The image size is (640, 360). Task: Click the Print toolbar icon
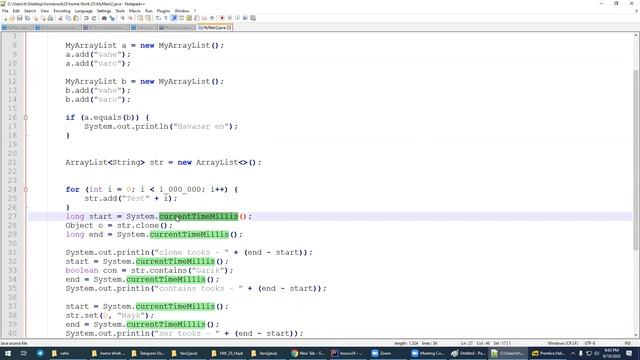[x=50, y=18]
